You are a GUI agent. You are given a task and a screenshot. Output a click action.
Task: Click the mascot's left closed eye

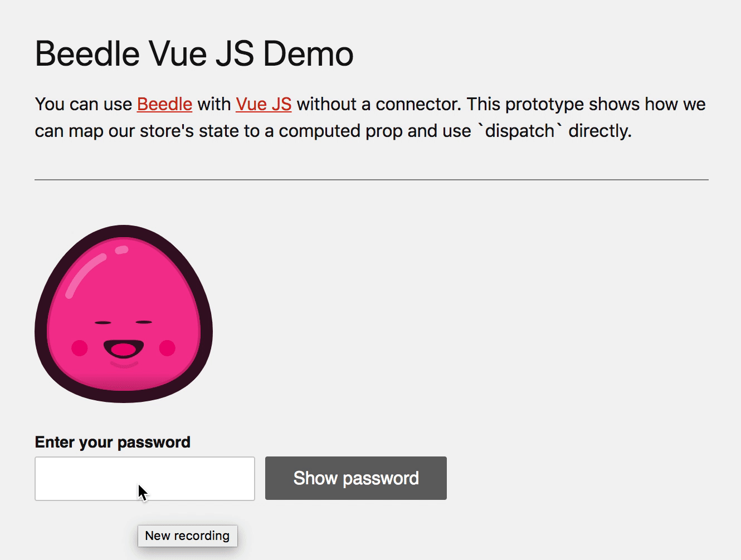[103, 322]
